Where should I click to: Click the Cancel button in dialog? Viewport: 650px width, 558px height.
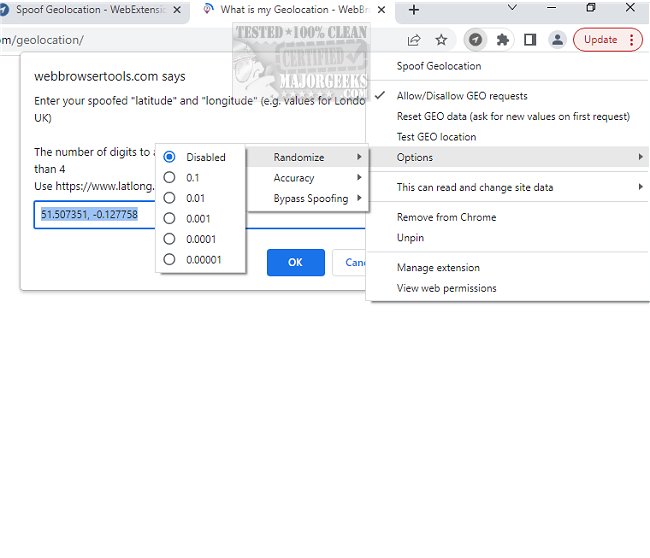349,262
